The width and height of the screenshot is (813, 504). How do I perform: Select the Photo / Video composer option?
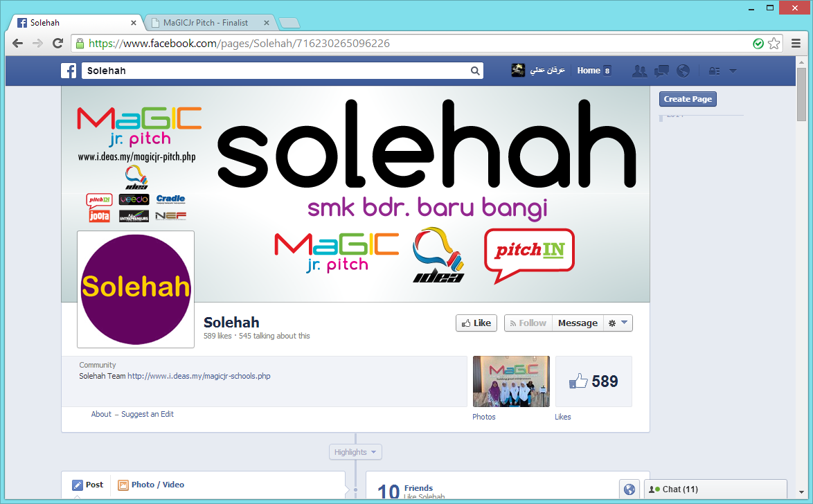coord(151,485)
